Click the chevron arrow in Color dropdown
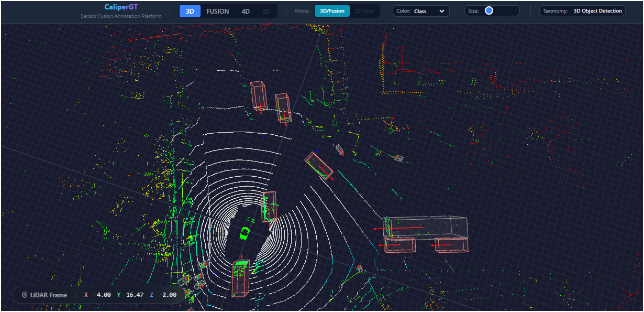Screen dimensions: 644x312 (442, 11)
